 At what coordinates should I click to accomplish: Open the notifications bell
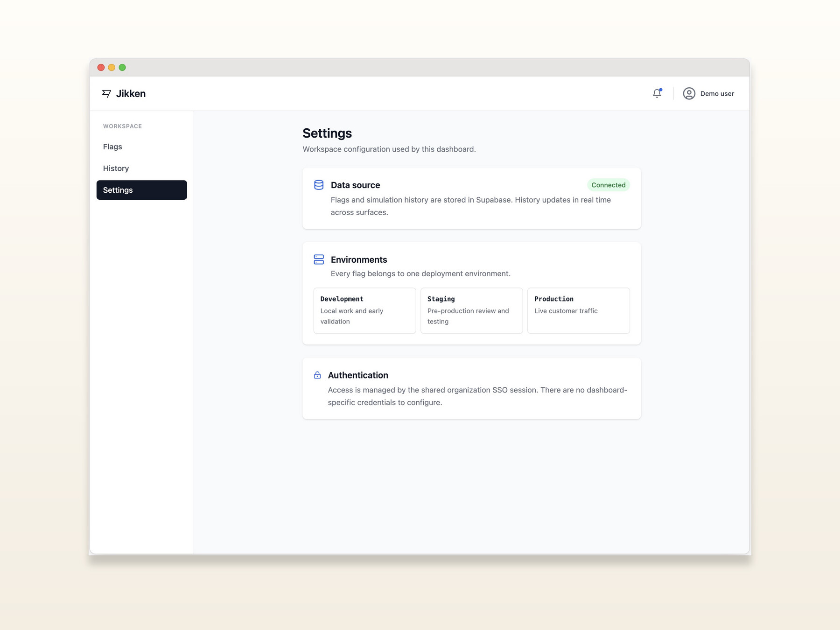click(x=657, y=93)
